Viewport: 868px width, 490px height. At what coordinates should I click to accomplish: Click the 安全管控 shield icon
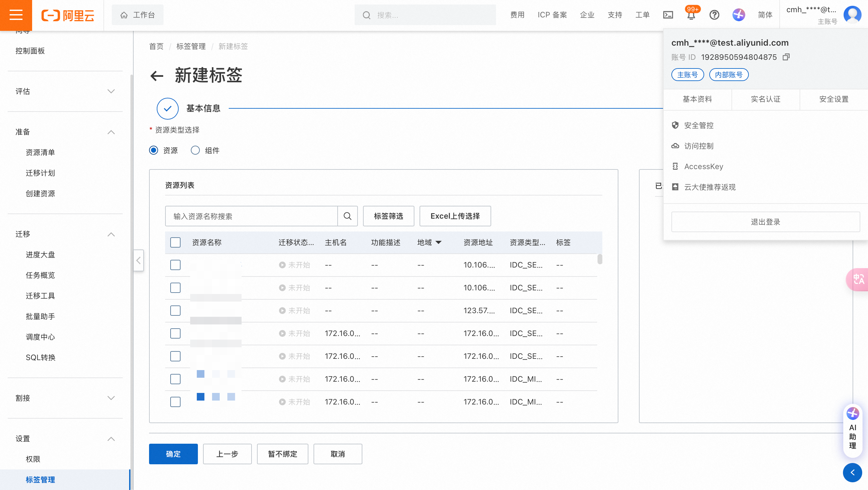click(x=675, y=125)
